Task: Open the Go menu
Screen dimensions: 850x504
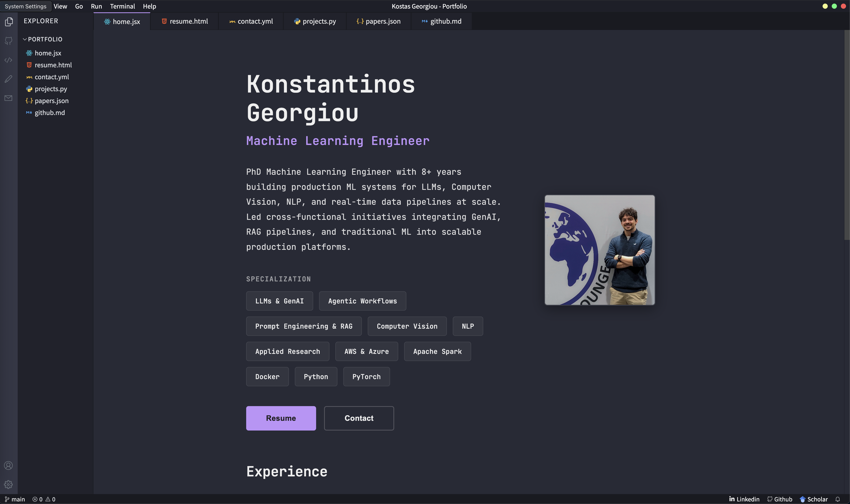Action: tap(79, 6)
